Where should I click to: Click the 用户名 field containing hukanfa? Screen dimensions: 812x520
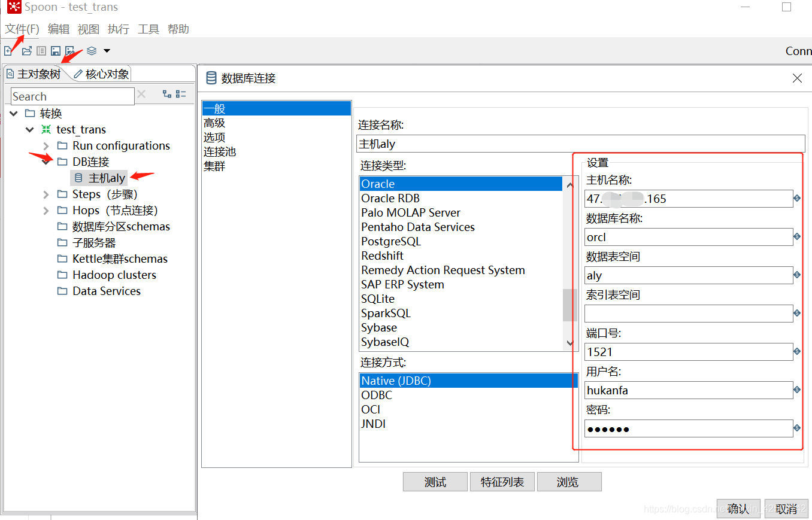coord(689,390)
